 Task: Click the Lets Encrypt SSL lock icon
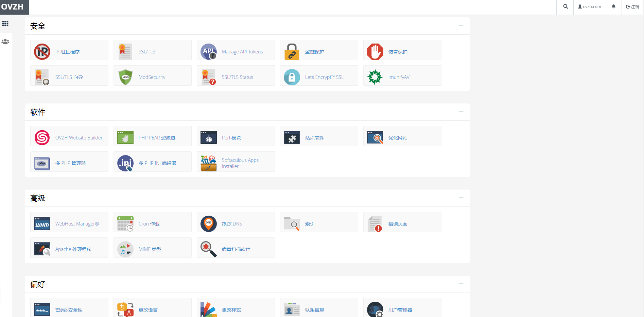click(292, 77)
